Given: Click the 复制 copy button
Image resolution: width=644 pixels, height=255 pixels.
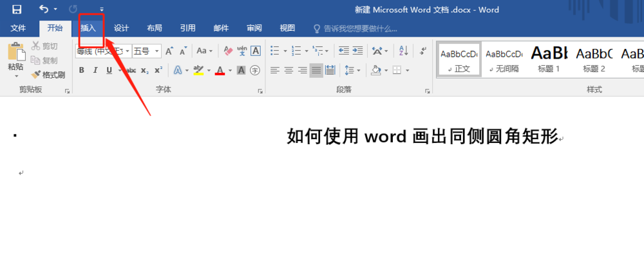Looking at the screenshot, I should pyautogui.click(x=45, y=61).
